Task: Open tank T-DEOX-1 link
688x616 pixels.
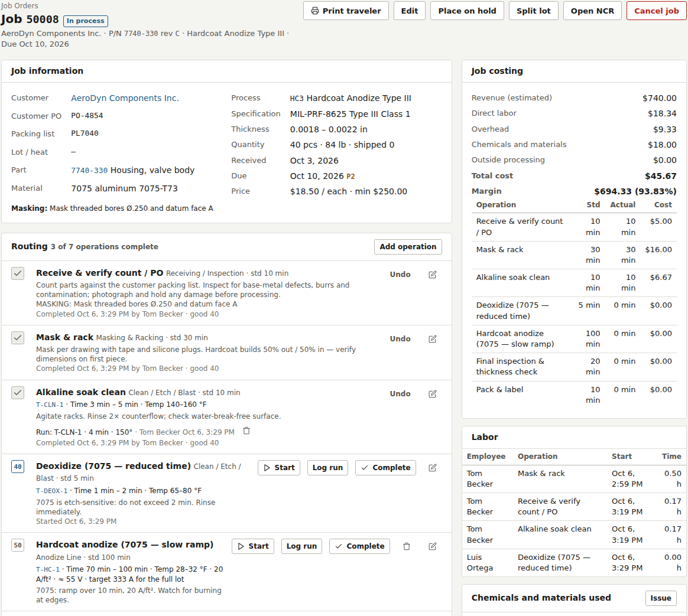Action: click(52, 491)
